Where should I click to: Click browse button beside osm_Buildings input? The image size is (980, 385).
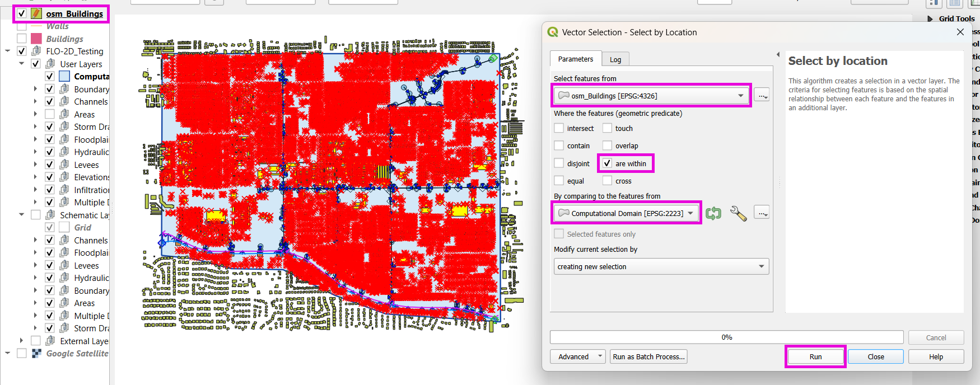tap(762, 96)
